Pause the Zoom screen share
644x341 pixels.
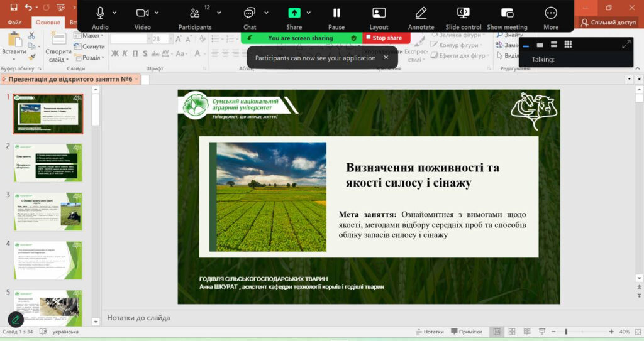(x=336, y=13)
